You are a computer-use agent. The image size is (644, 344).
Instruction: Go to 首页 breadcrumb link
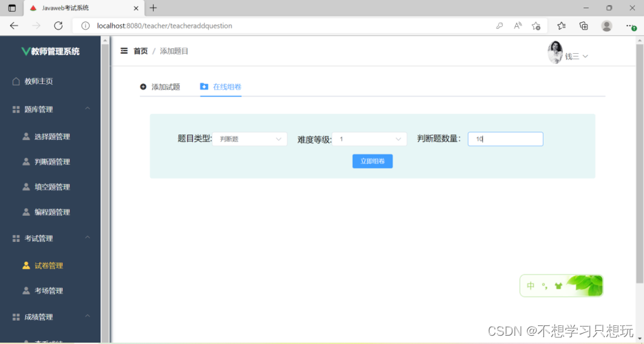141,51
